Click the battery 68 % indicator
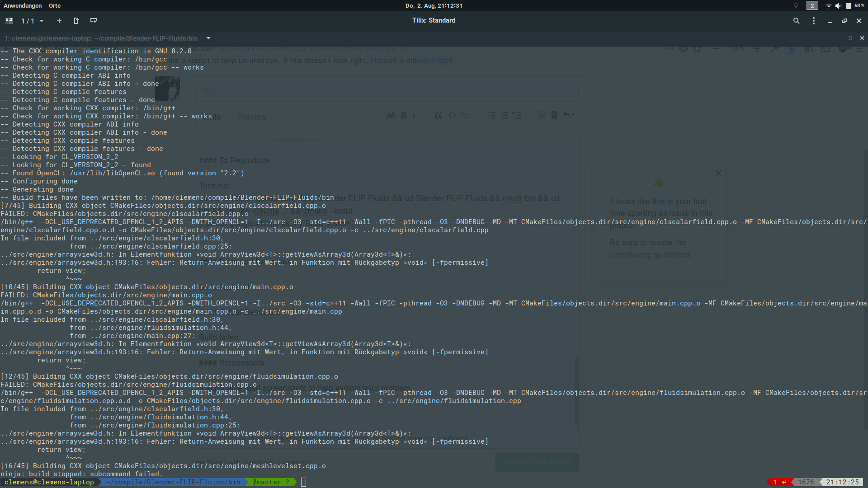This screenshot has width=868, height=488. pyautogui.click(x=855, y=5)
